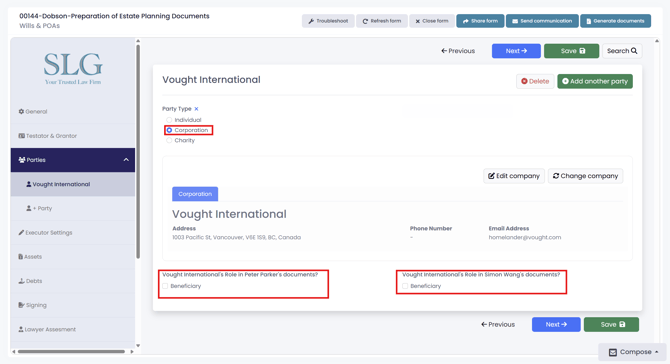Check Beneficiary for Peter Parker's documents
The image size is (670, 364).
pos(165,286)
